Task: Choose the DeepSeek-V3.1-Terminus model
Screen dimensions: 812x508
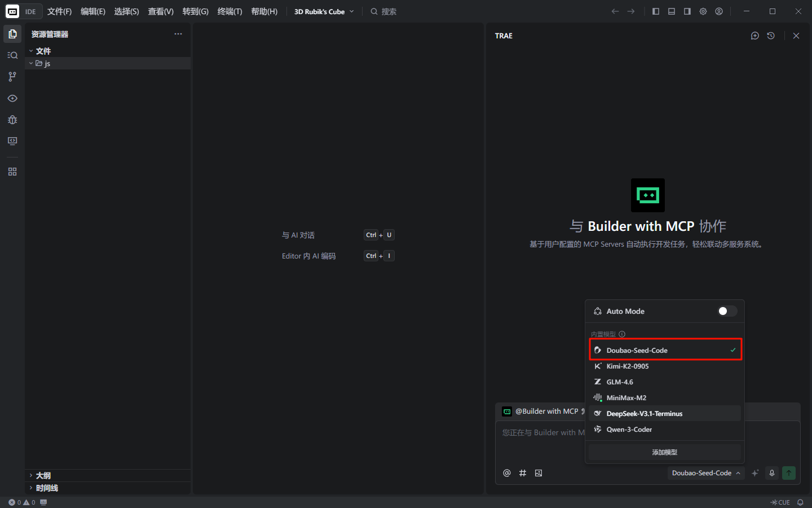Action: point(645,413)
